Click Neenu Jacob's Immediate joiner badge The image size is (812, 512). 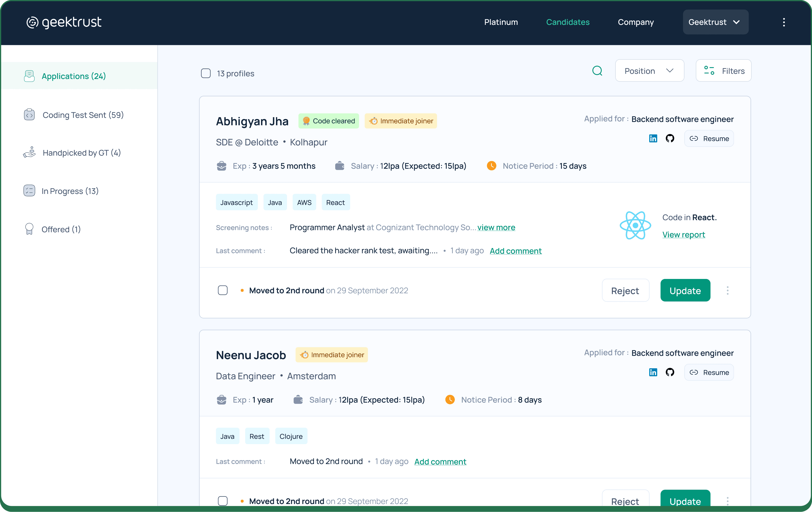(332, 355)
